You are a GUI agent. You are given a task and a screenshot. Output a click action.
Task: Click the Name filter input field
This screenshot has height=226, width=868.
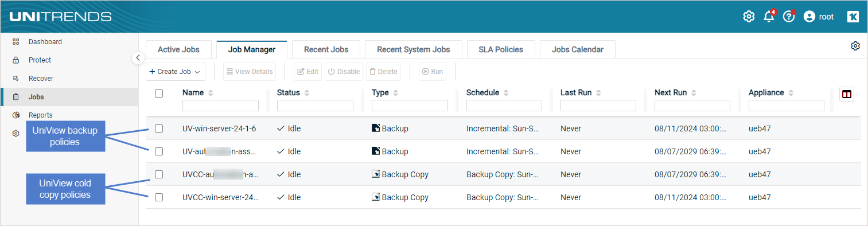(220, 106)
